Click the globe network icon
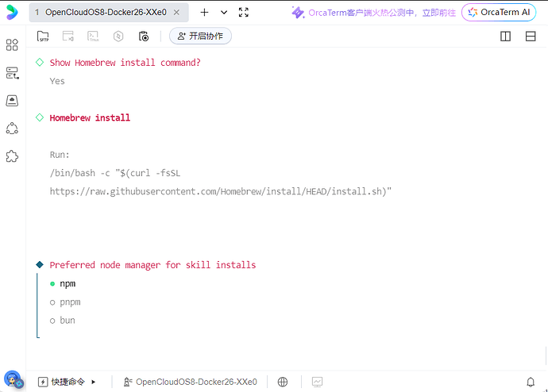 pyautogui.click(x=283, y=382)
